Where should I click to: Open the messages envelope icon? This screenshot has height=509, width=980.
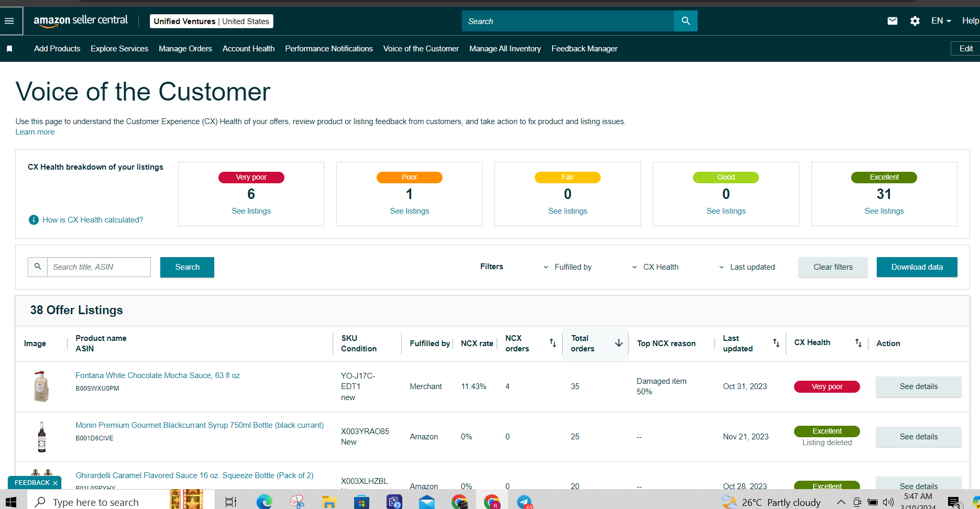tap(893, 21)
